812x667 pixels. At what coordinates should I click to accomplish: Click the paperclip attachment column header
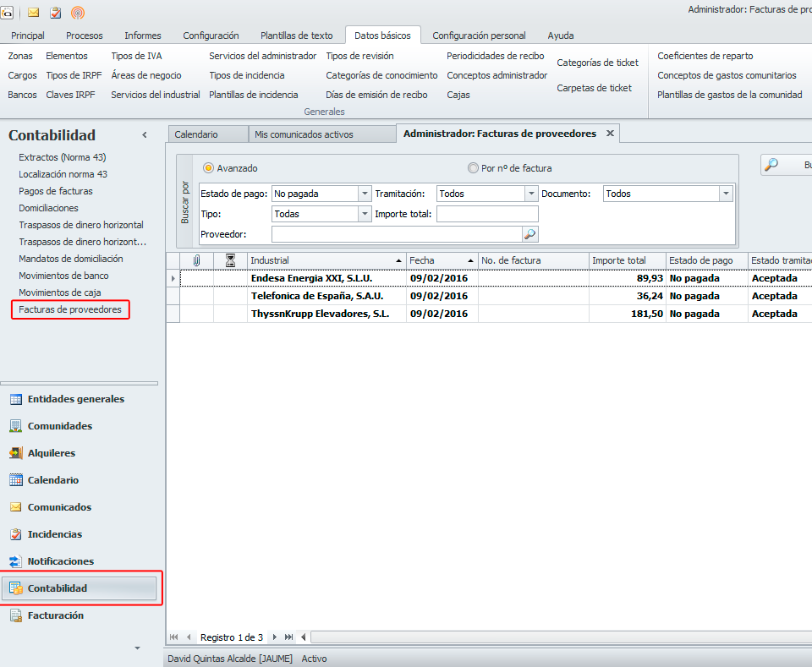pyautogui.click(x=197, y=260)
